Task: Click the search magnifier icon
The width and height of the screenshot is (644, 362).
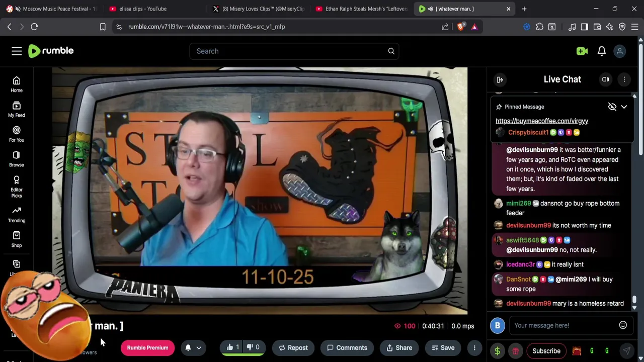Action: click(x=391, y=51)
